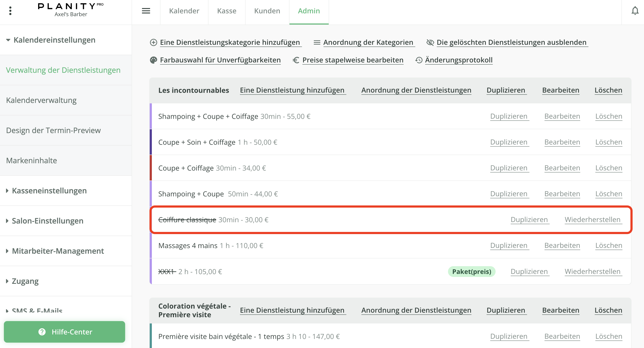644x348 pixels.
Task: Open the hamburger menu icon
Action: coord(146,11)
